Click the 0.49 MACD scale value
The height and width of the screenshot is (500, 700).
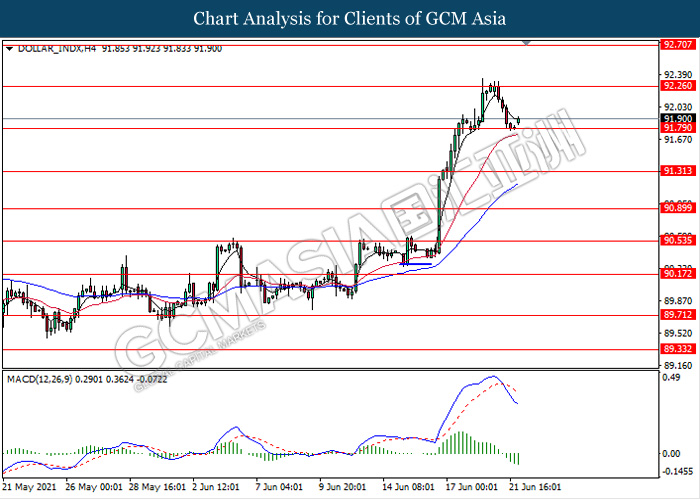(671, 378)
